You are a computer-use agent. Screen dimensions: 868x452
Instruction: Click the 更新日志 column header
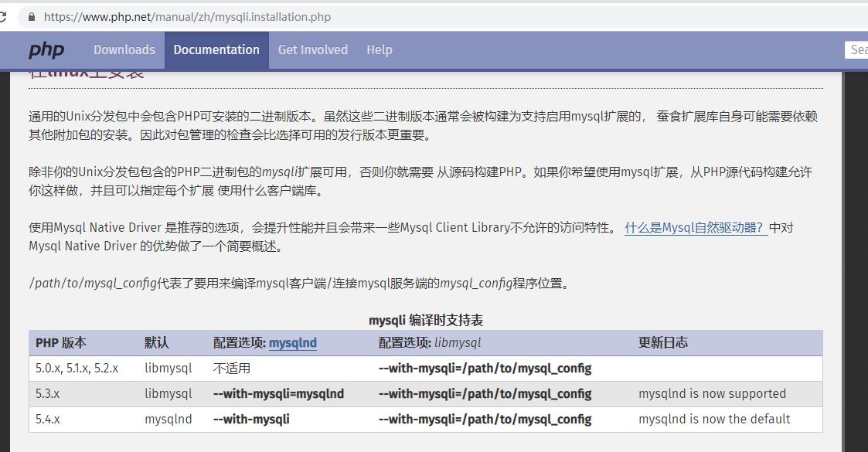(x=663, y=343)
